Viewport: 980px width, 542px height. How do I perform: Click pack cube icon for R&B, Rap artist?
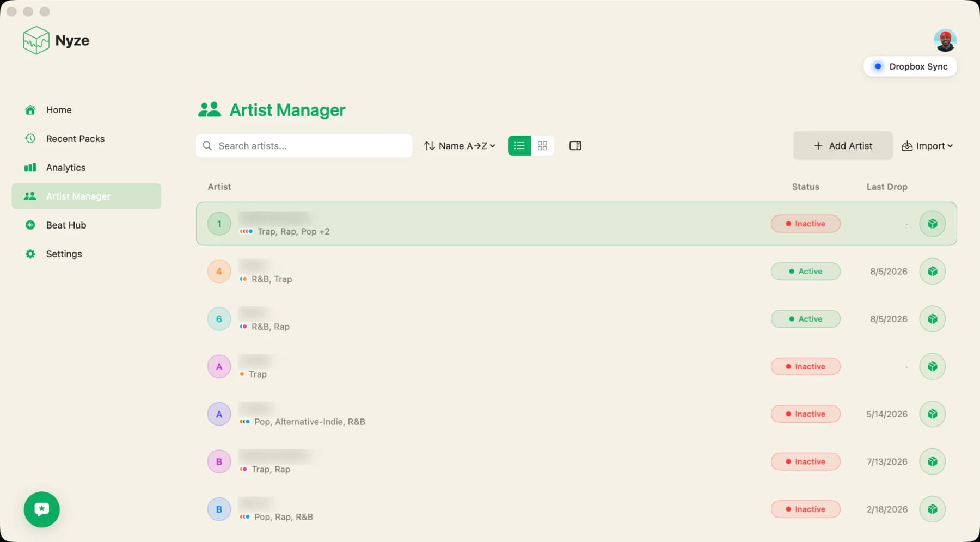pos(933,319)
